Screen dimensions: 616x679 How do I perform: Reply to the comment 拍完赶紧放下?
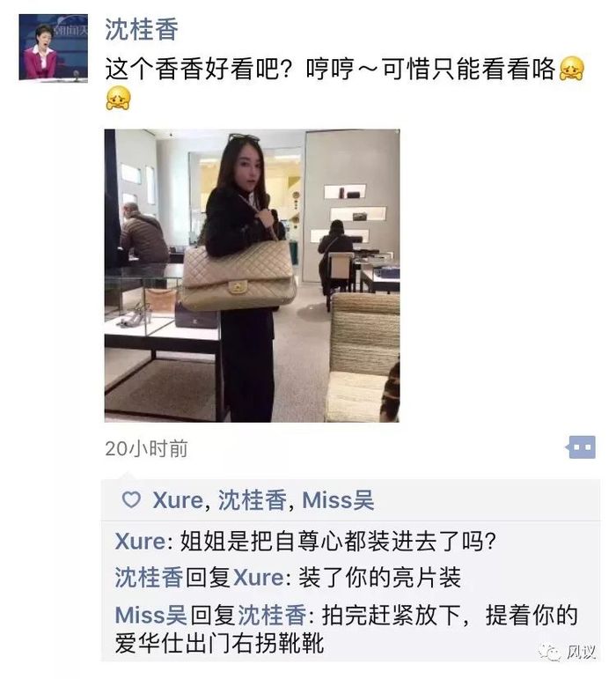tap(346, 629)
